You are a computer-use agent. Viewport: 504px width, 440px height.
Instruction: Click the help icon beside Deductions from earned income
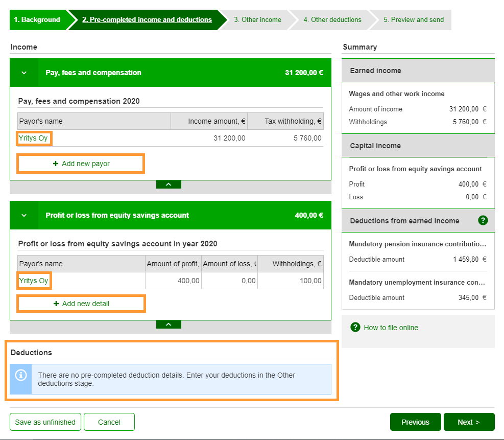coord(483,221)
